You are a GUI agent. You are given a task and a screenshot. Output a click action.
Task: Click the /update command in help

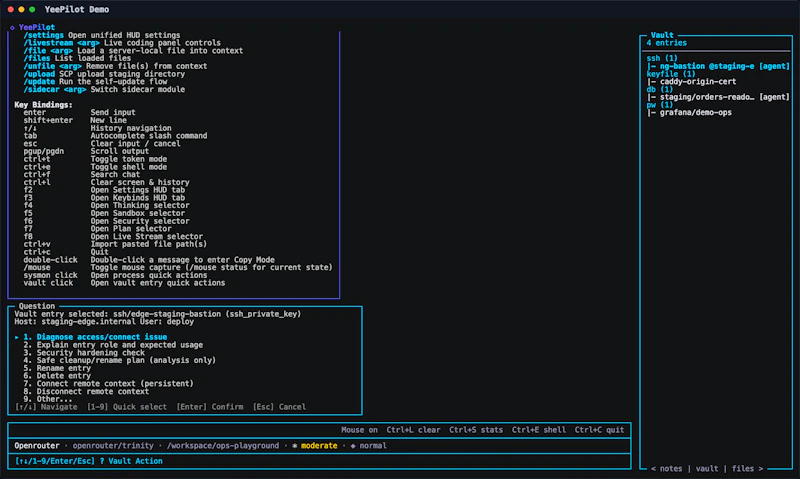pyautogui.click(x=39, y=82)
